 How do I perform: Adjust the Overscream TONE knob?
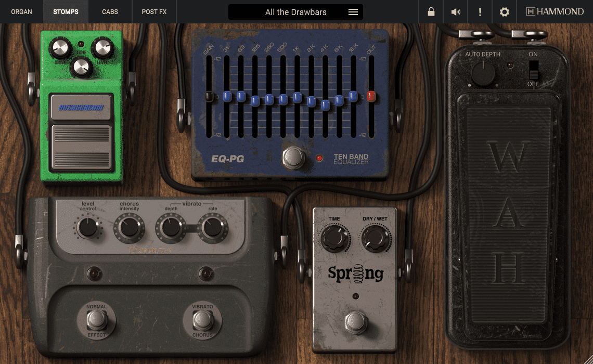point(81,67)
